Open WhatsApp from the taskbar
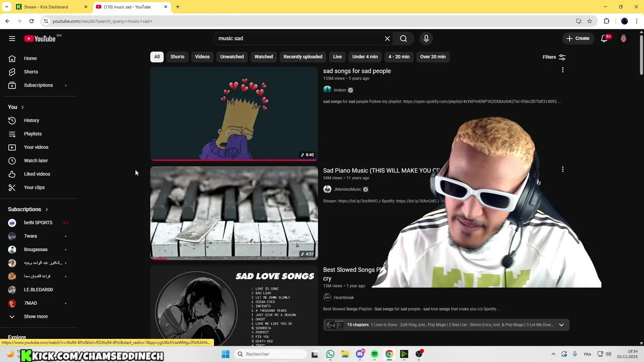 click(330, 354)
